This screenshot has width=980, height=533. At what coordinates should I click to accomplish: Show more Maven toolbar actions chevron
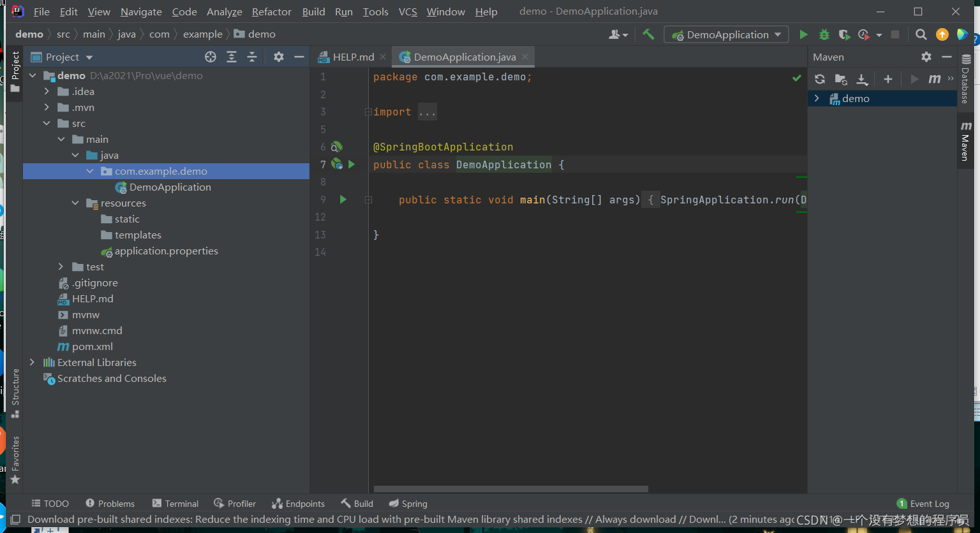[x=951, y=79]
